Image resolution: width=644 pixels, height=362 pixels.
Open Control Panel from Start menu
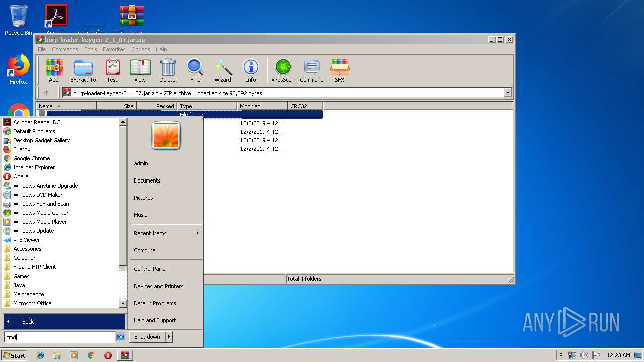[x=150, y=269]
